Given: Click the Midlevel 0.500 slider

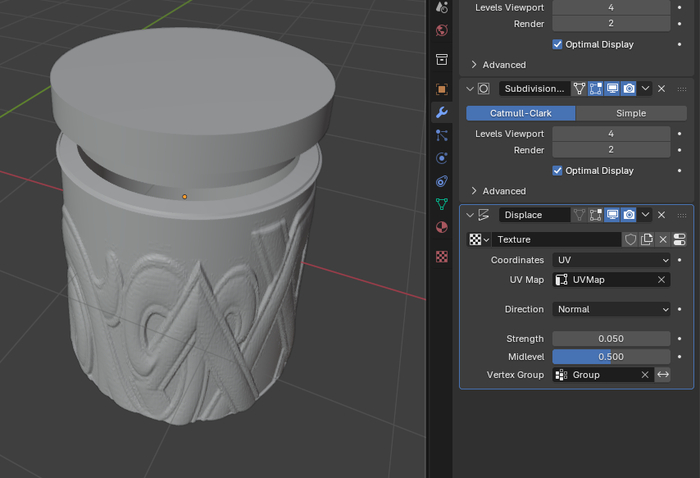Looking at the screenshot, I should [x=611, y=357].
